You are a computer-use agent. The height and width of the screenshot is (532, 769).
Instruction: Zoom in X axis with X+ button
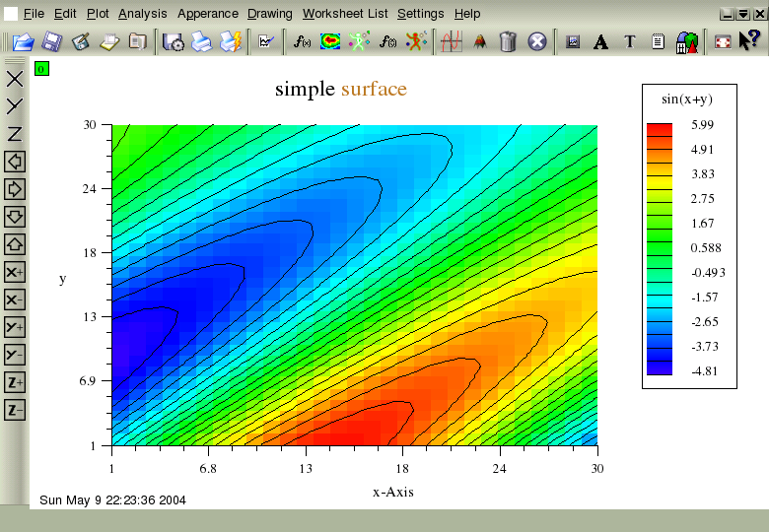15,272
